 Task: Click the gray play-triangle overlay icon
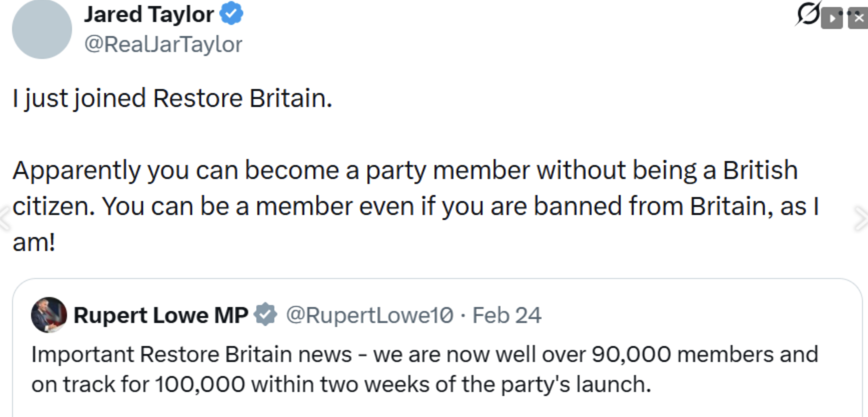point(832,19)
